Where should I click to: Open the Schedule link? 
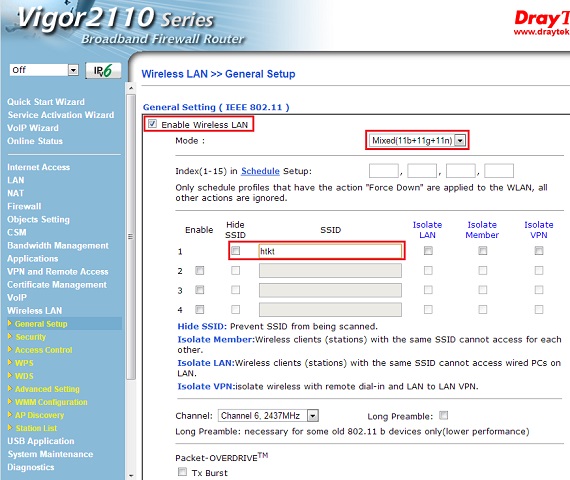(x=260, y=171)
